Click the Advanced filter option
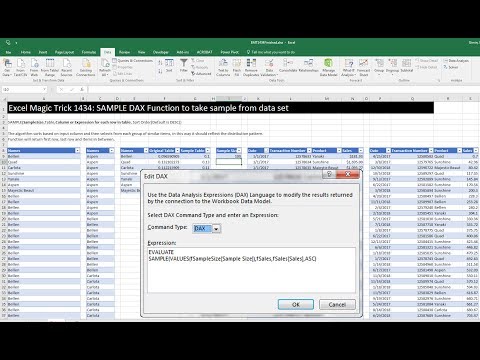This screenshot has height=360, width=480. (x=201, y=74)
